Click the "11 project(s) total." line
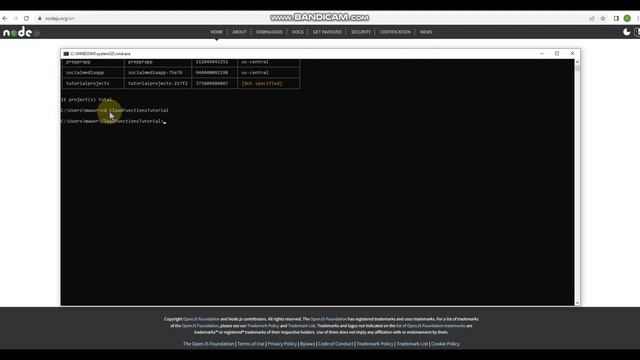Viewport: 640px width, 360px height. tap(87, 100)
